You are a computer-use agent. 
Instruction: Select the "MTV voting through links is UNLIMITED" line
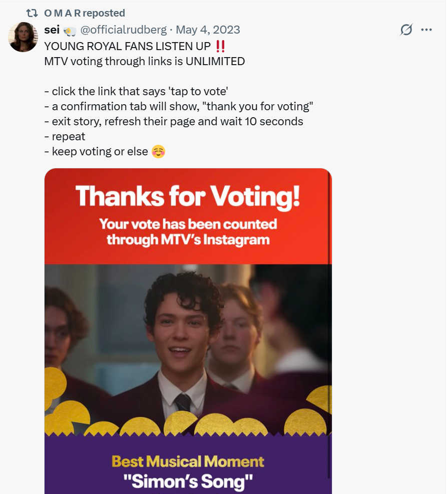(145, 62)
